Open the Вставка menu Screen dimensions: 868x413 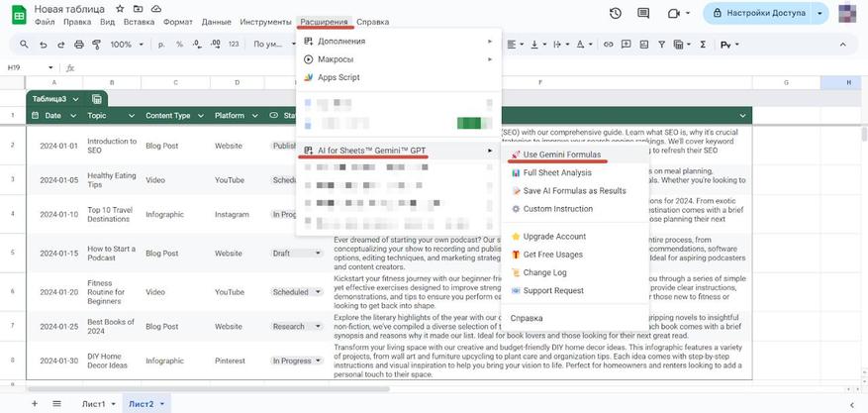coord(139,22)
